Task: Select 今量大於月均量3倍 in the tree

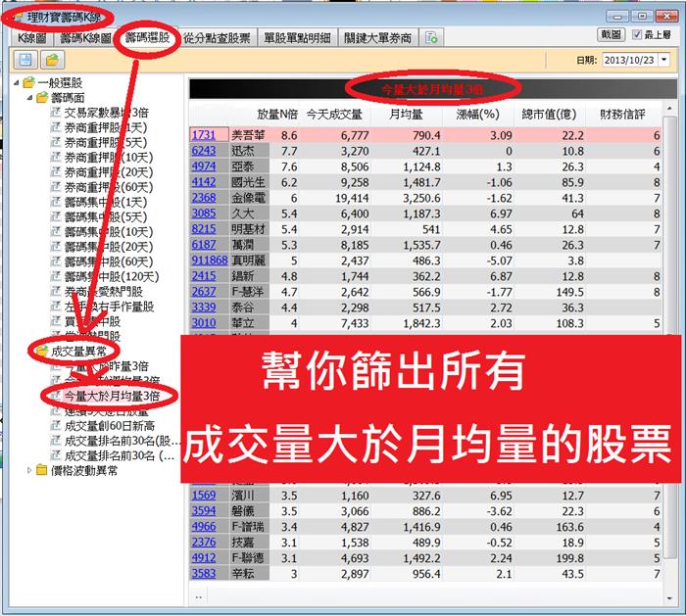Action: pyautogui.click(x=112, y=396)
